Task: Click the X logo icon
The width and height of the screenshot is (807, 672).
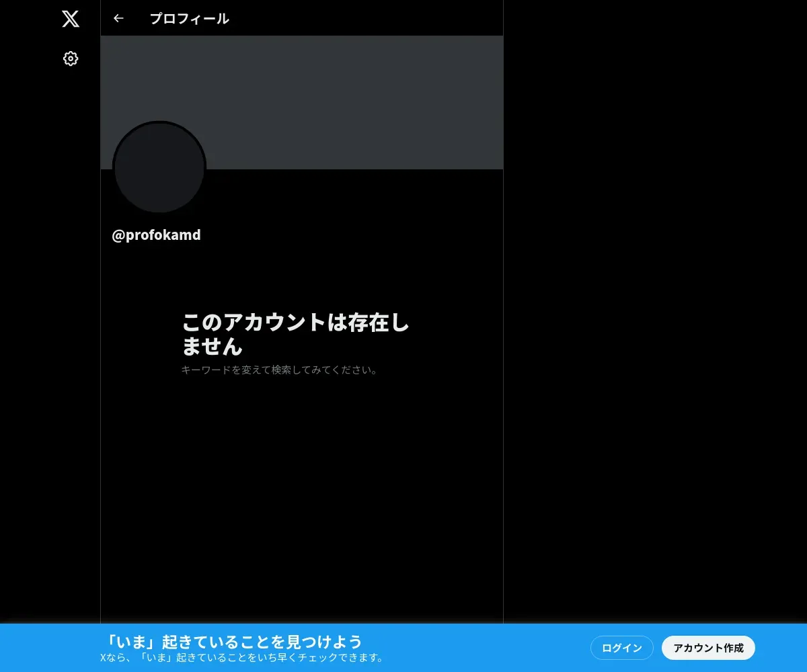Action: (71, 19)
